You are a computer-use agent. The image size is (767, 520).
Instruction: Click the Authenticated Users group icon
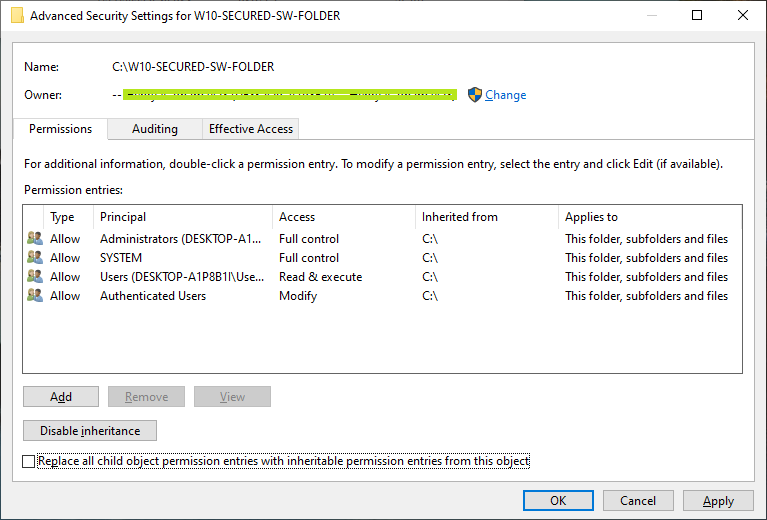35,295
